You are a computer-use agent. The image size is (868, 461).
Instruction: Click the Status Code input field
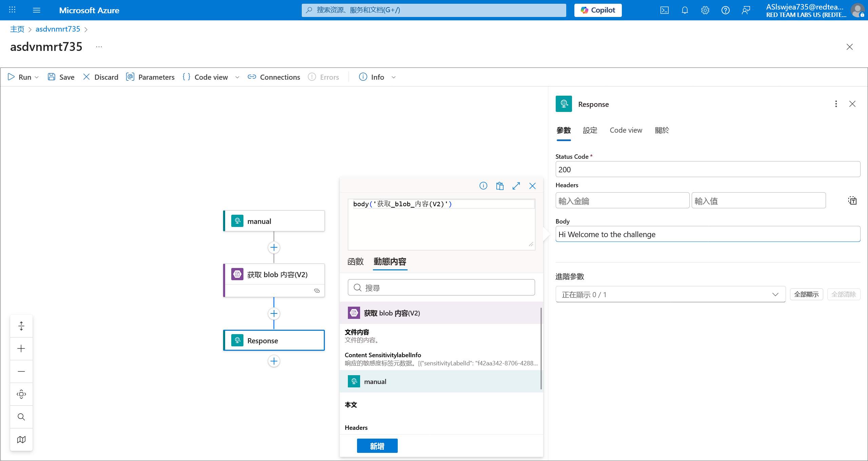point(708,170)
